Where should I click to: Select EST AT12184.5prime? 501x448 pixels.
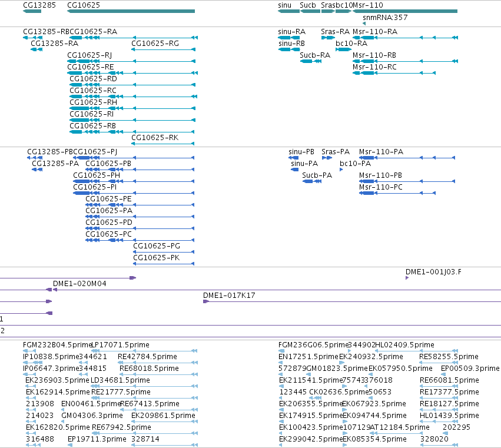pyautogui.click(x=397, y=433)
